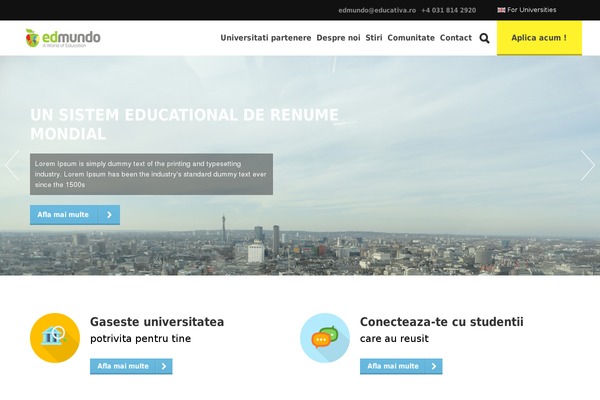
Task: Advance to next slide arrow
Action: pos(588,165)
